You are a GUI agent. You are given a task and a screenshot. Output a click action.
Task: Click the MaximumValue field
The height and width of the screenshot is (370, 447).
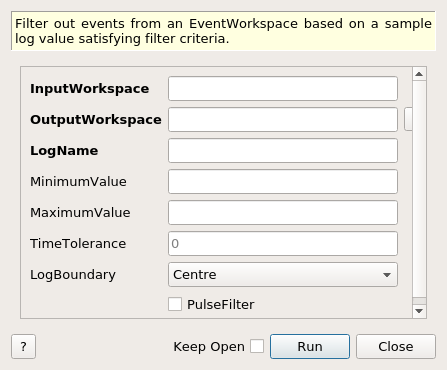pos(283,213)
